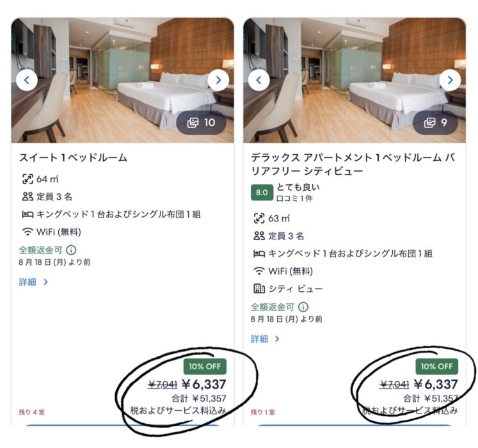Image resolution: width=478 pixels, height=448 pixels.
Task: Show previous photo of Deluxe Apartment
Action: [259, 80]
